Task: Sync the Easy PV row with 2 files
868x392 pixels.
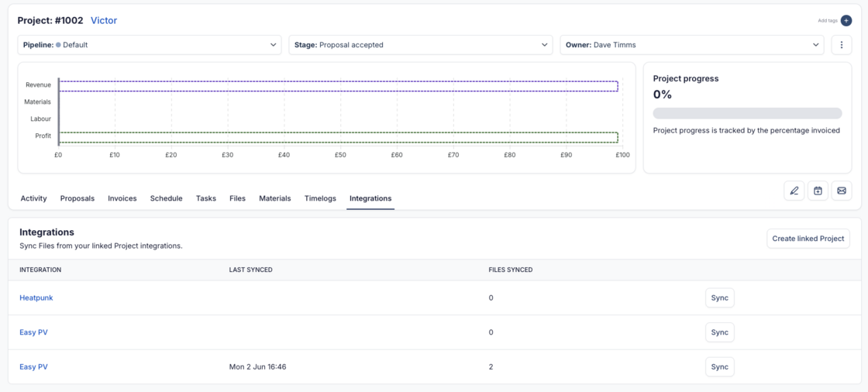Action: click(719, 367)
